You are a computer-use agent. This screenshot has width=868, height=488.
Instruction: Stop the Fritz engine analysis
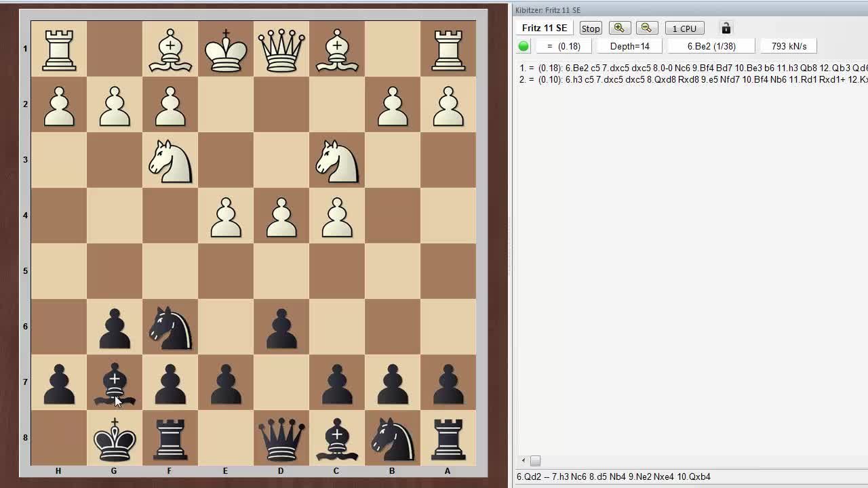591,28
